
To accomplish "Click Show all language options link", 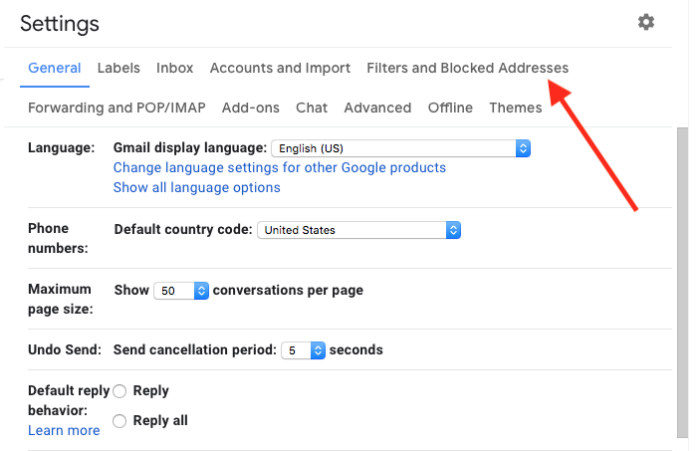I will tap(196, 187).
